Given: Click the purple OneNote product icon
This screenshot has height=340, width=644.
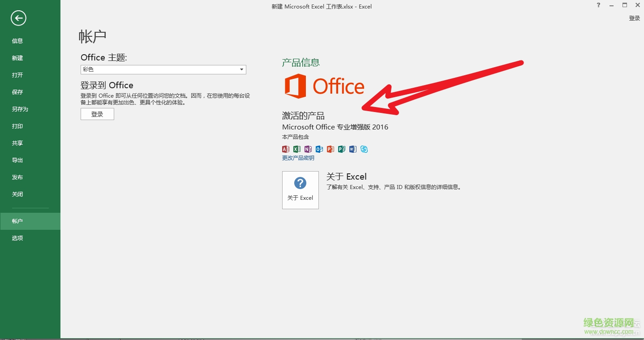Looking at the screenshot, I should tap(308, 149).
